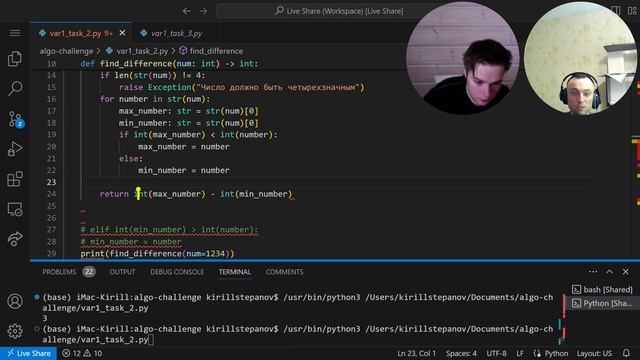Open the Extensions view
The width and height of the screenshot is (640, 360).
[15, 179]
